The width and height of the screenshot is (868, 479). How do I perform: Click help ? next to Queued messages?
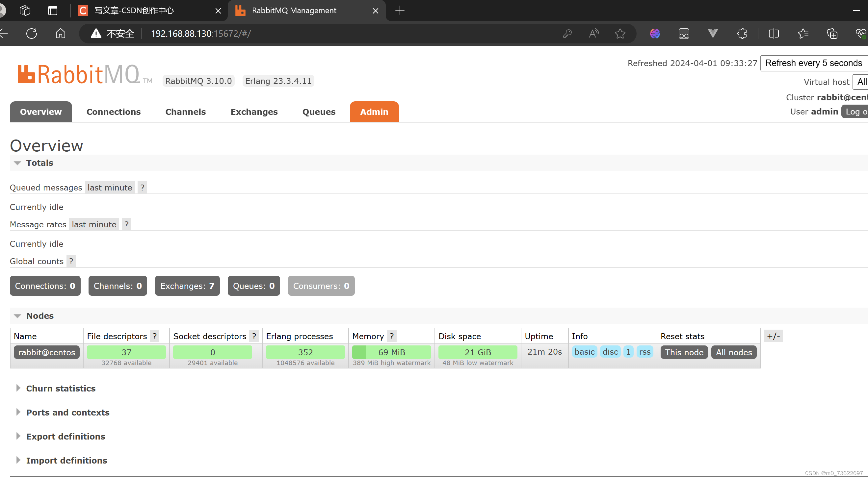[142, 188]
